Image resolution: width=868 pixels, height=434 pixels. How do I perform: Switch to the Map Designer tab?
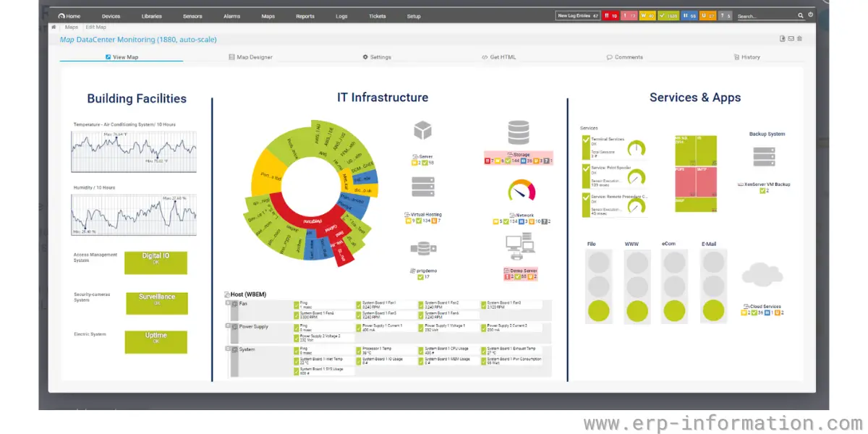(x=250, y=57)
